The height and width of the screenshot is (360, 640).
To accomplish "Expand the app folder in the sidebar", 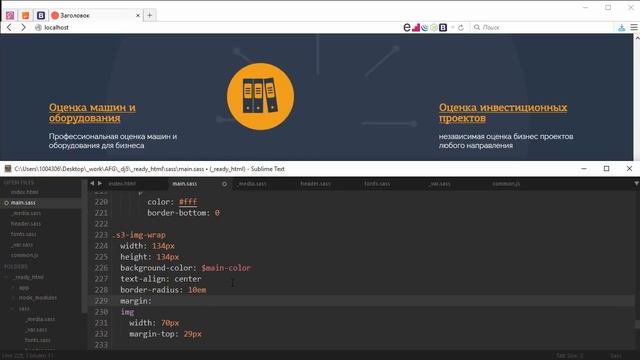I will click(13, 288).
